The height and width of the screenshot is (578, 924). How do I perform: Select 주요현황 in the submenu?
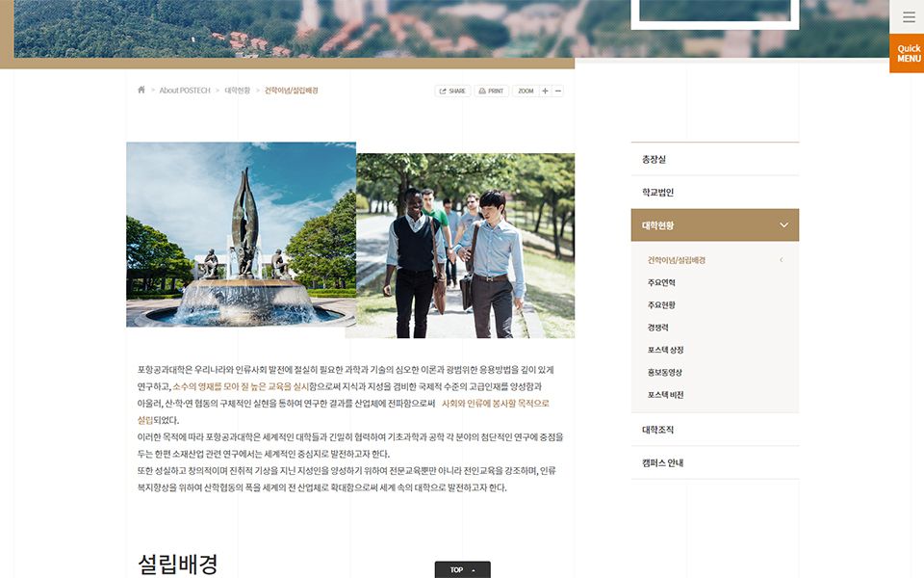click(x=661, y=305)
